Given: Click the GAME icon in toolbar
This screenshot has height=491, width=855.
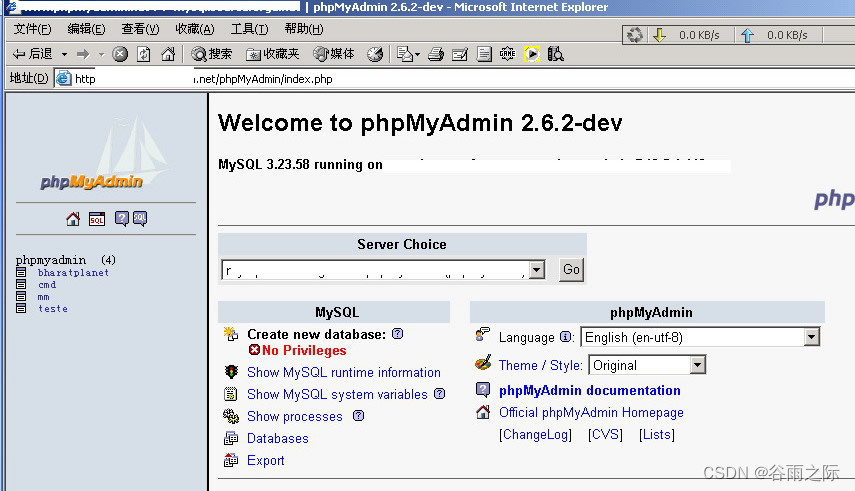Looking at the screenshot, I should pos(508,53).
